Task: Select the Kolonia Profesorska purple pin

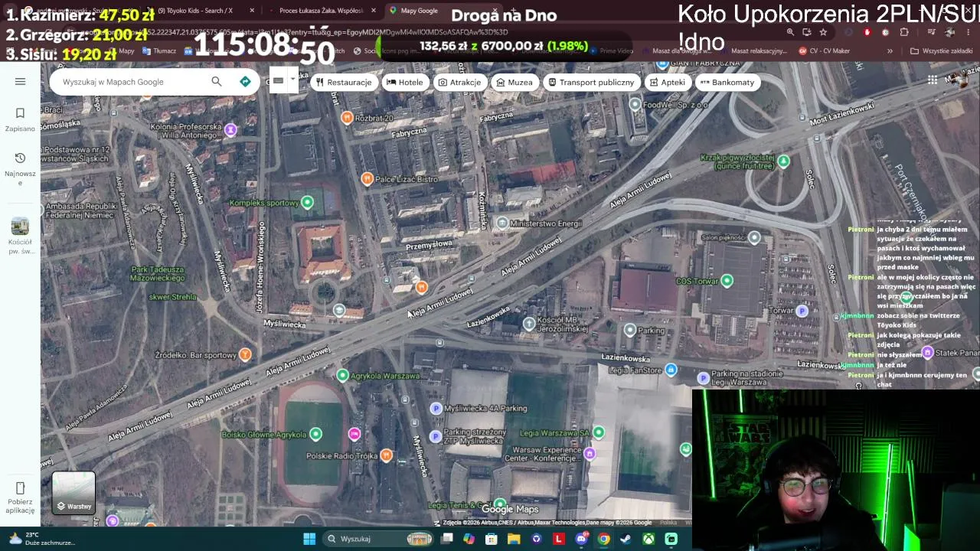Action: [x=230, y=129]
